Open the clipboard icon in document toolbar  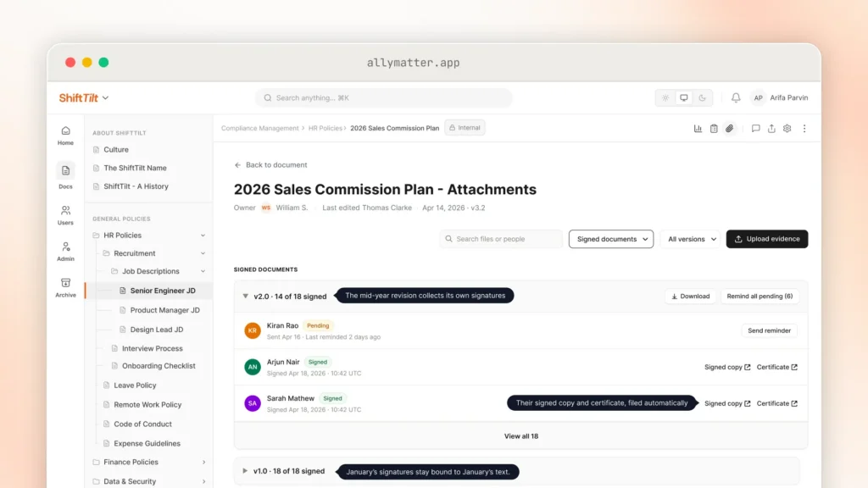tap(714, 129)
